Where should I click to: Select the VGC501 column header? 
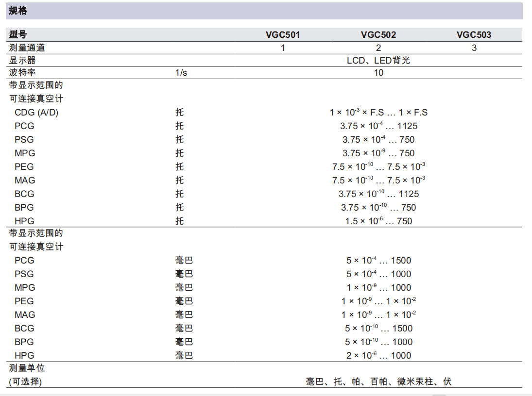282,34
